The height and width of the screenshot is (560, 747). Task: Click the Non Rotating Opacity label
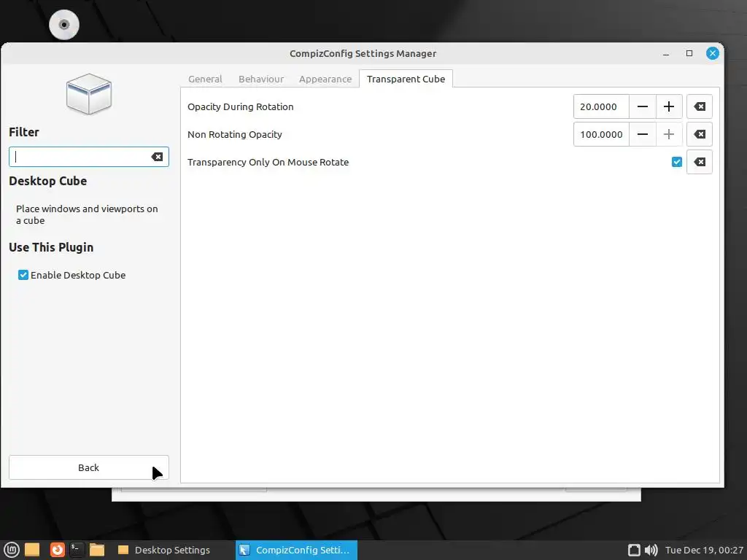[x=235, y=134]
